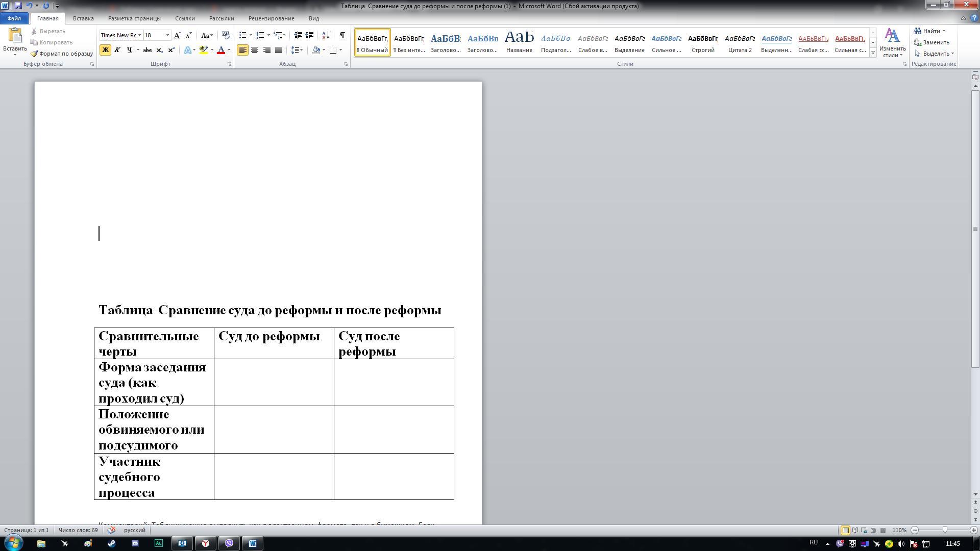Click Format Painter (Формат по образцу)
Viewport: 980px width, 551px height.
[x=62, y=54]
